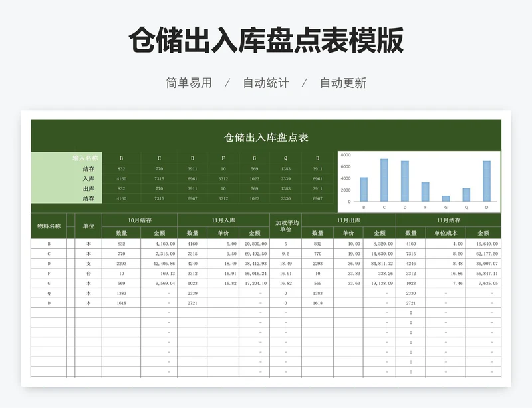Viewport: 532px width, 408px height.
Task: Select the unit price cell 33.63
Action: pyautogui.click(x=348, y=283)
